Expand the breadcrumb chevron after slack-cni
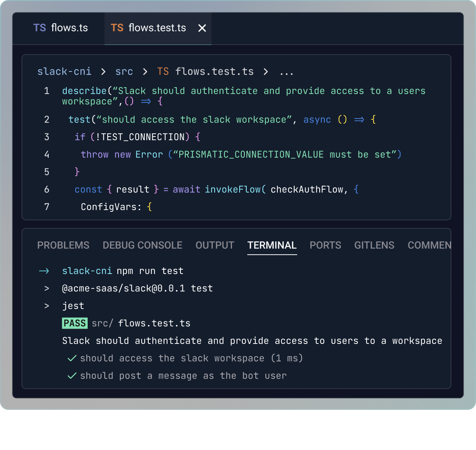The height and width of the screenshot is (450, 476). coord(103,72)
